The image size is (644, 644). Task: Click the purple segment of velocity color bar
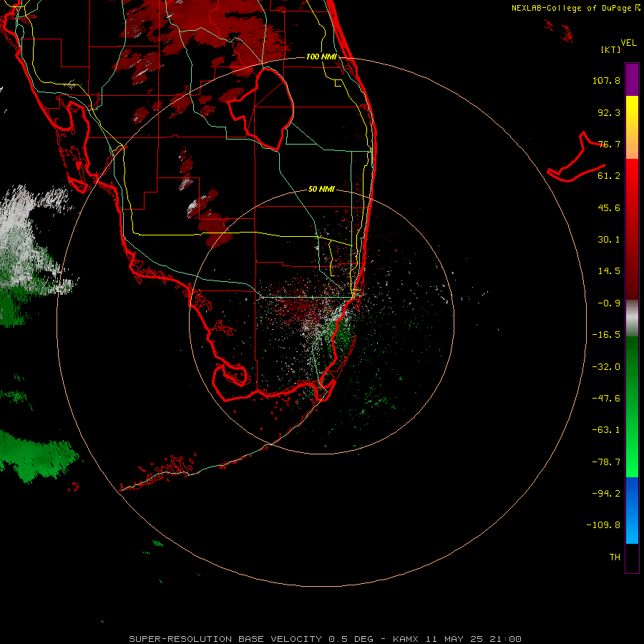(632, 79)
